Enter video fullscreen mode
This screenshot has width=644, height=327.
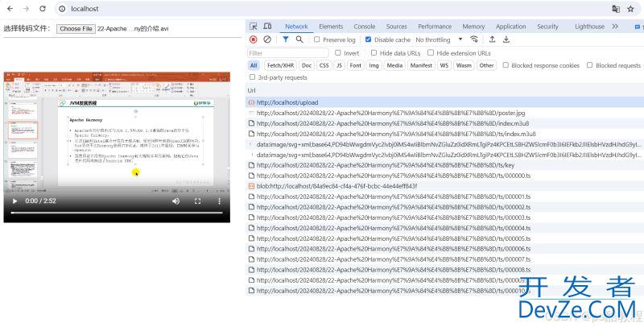197,201
